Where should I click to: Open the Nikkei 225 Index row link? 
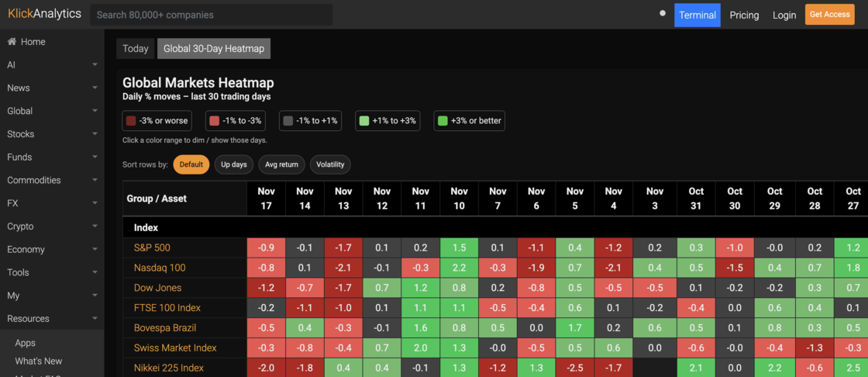169,368
